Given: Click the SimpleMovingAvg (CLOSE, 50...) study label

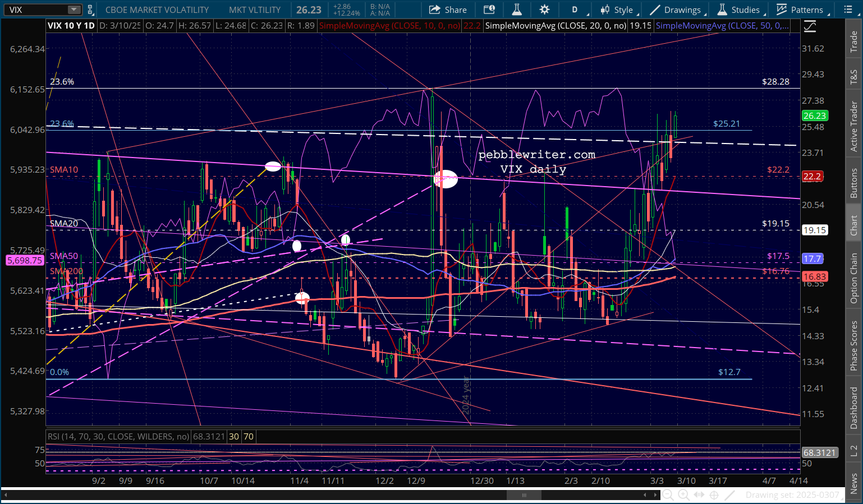Looking at the screenshot, I should pyautogui.click(x=722, y=26).
